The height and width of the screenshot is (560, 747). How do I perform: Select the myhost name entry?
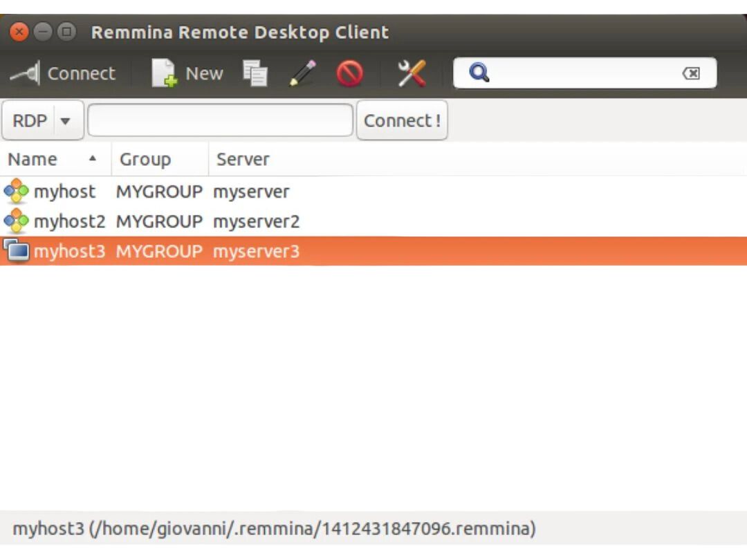tap(65, 192)
